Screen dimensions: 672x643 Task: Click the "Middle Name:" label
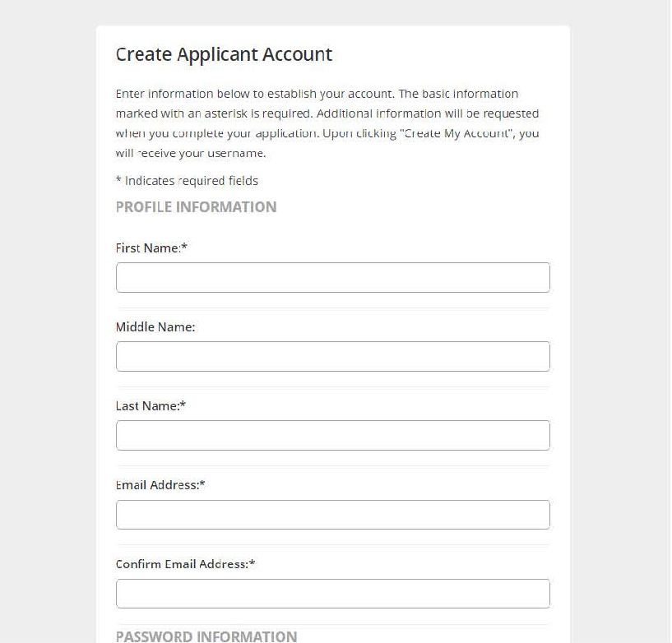coord(155,327)
